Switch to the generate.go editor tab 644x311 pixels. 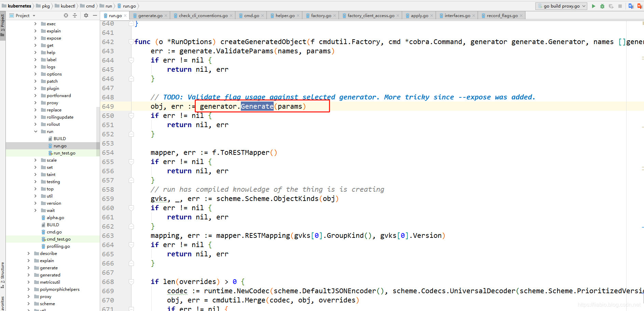pyautogui.click(x=150, y=16)
